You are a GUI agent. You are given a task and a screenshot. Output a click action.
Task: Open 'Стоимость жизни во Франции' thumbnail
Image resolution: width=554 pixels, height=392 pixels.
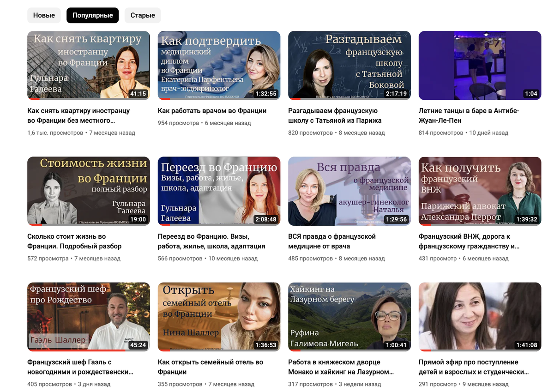point(89,191)
